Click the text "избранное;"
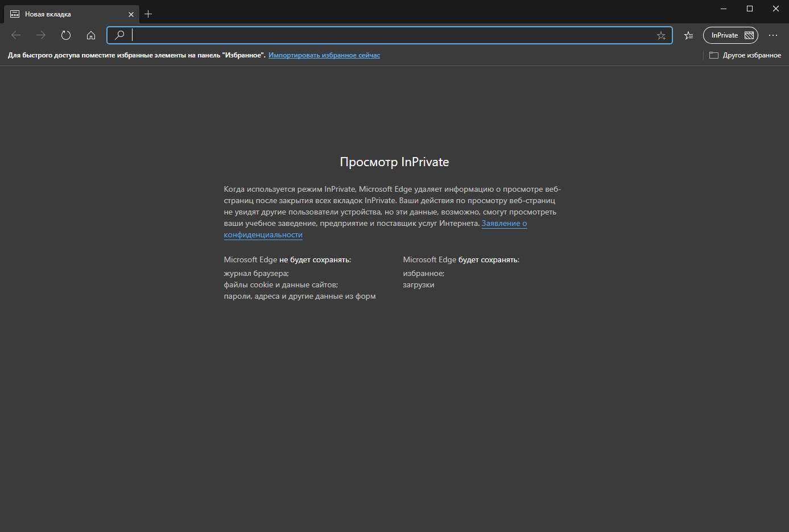The width and height of the screenshot is (789, 532). (424, 274)
